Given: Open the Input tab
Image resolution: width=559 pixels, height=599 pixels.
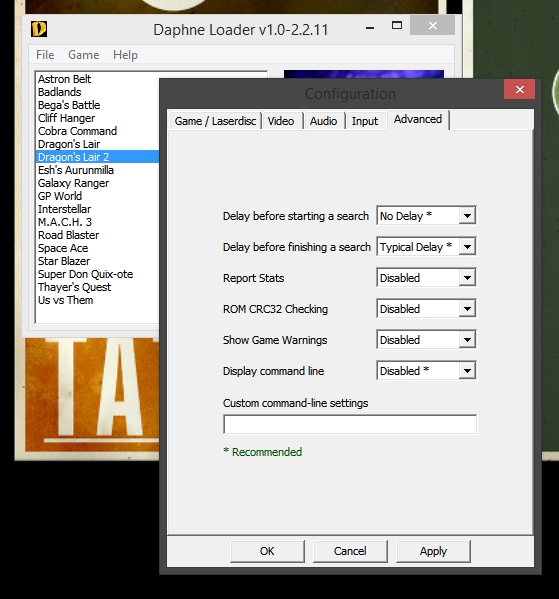Looking at the screenshot, I should pos(365,121).
